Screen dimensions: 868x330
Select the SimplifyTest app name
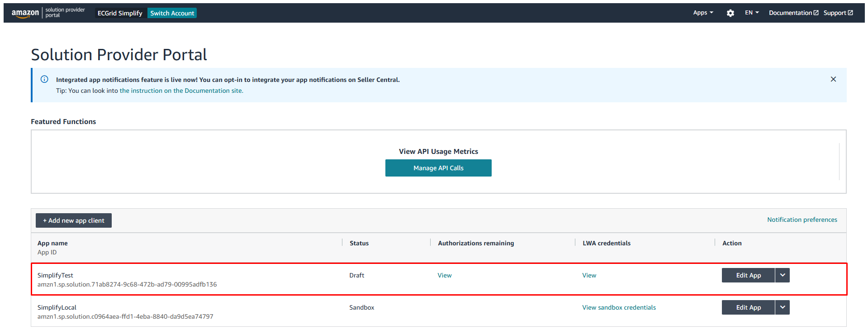[55, 275]
